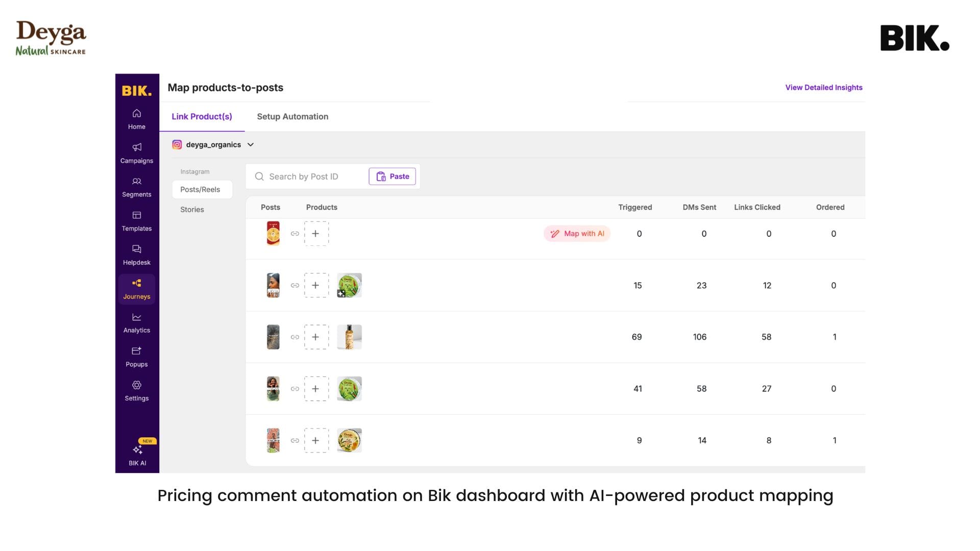
Task: Click Links Clicked value 27
Action: click(767, 389)
